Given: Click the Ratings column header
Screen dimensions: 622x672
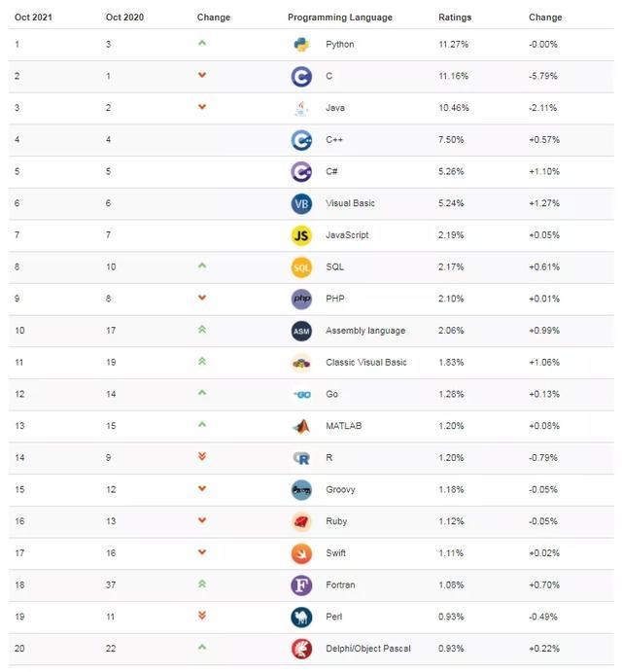Looking at the screenshot, I should click(455, 18).
